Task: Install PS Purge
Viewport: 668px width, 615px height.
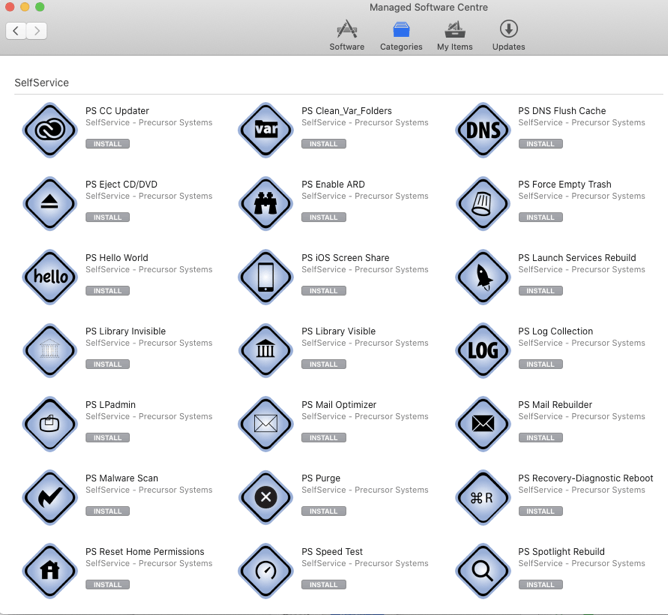Action: (323, 511)
